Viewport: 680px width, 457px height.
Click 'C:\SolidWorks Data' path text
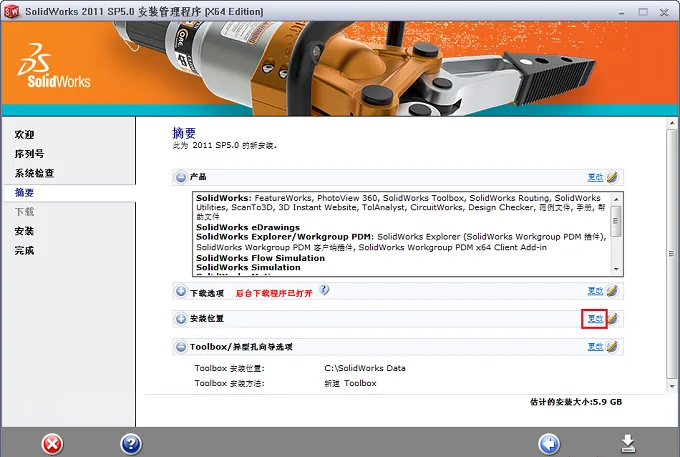coord(365,368)
